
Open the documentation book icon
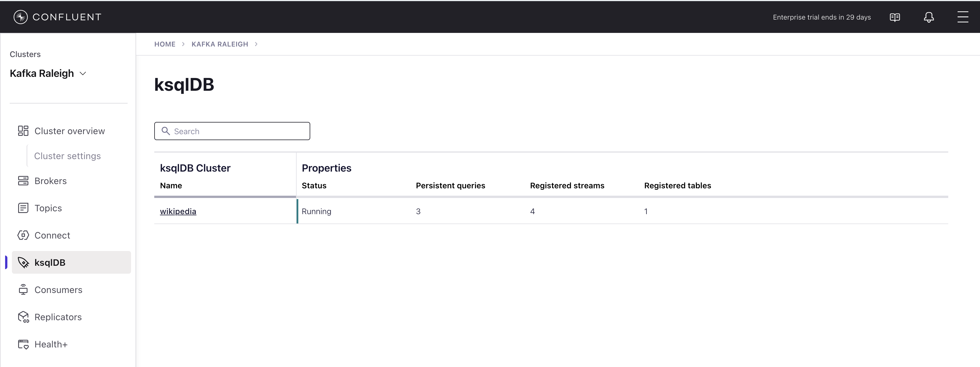pyautogui.click(x=894, y=17)
